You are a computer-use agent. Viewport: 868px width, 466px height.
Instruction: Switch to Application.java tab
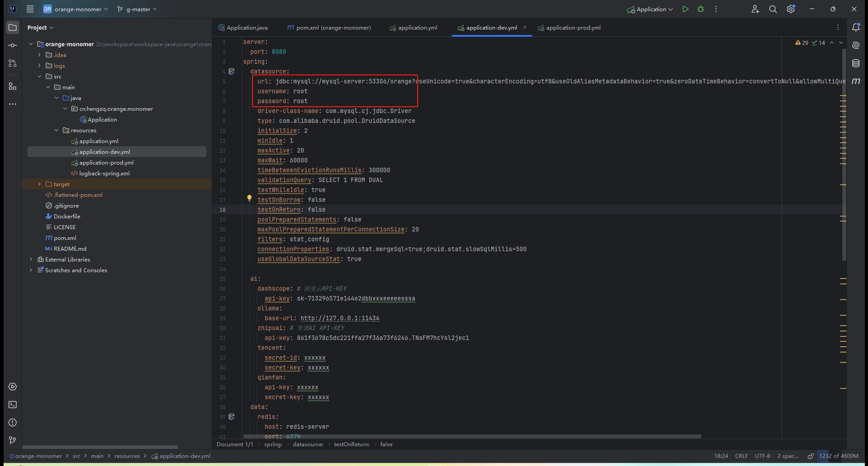click(243, 27)
